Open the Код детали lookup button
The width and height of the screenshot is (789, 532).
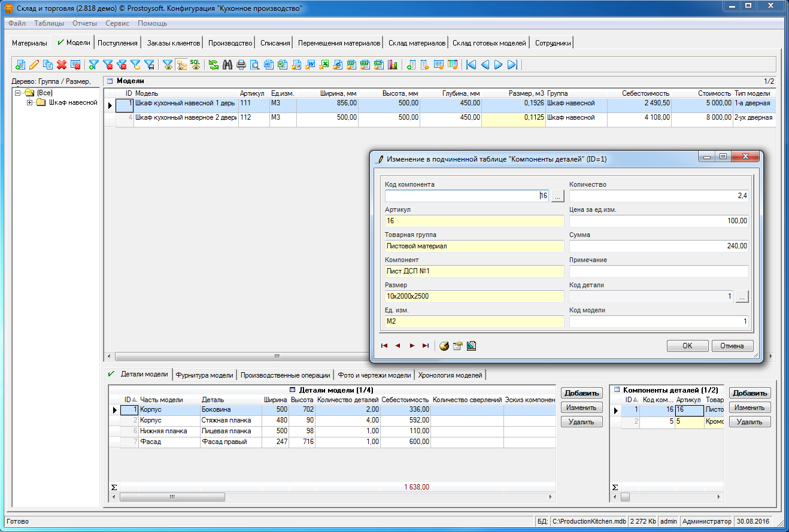[x=742, y=296]
